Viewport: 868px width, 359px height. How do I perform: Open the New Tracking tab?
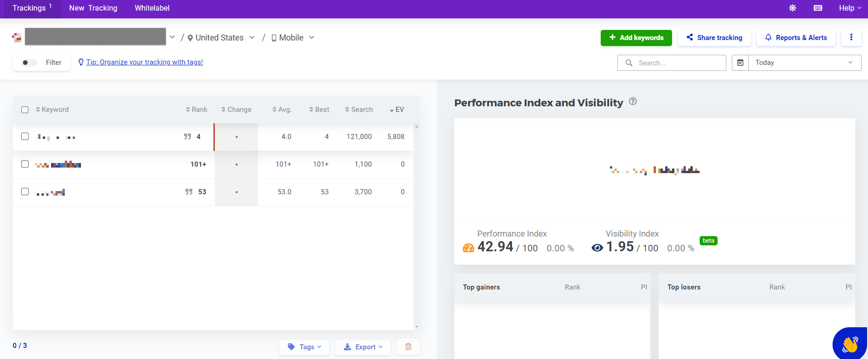(93, 8)
